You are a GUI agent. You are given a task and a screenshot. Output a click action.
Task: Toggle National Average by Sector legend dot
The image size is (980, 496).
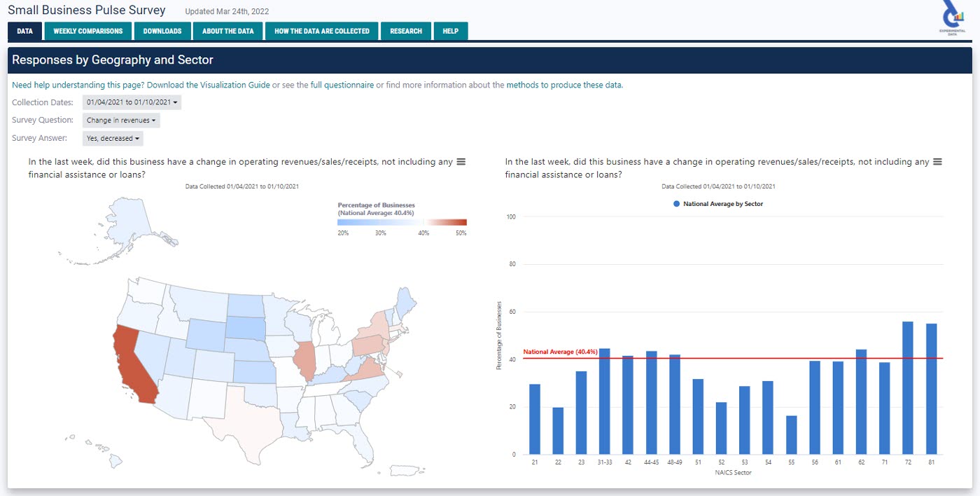[x=677, y=204]
